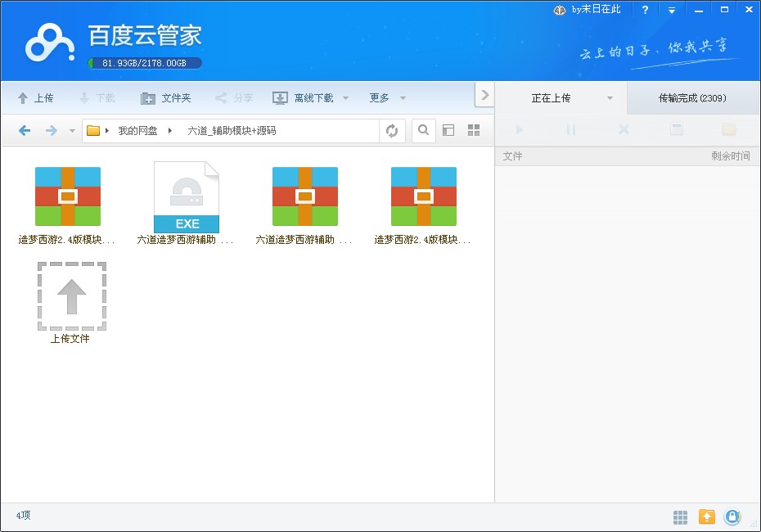Go forward with the right arrow
This screenshot has width=761, height=532.
click(x=51, y=130)
